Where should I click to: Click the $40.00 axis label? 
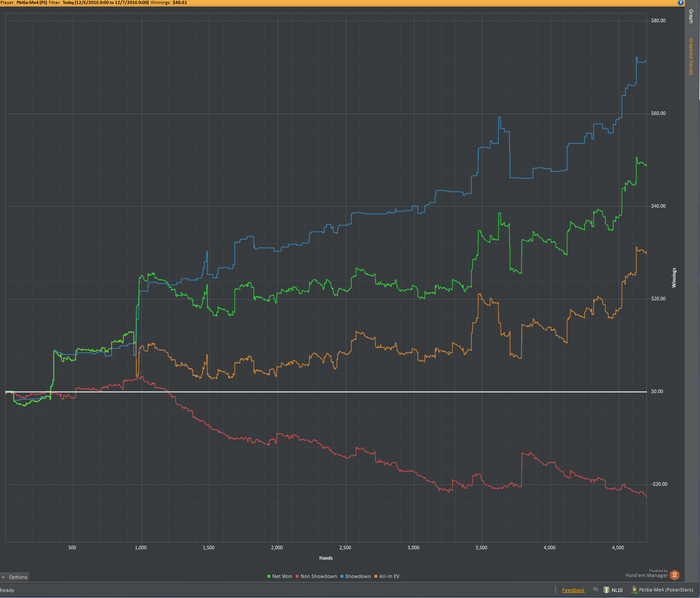pyautogui.click(x=658, y=206)
